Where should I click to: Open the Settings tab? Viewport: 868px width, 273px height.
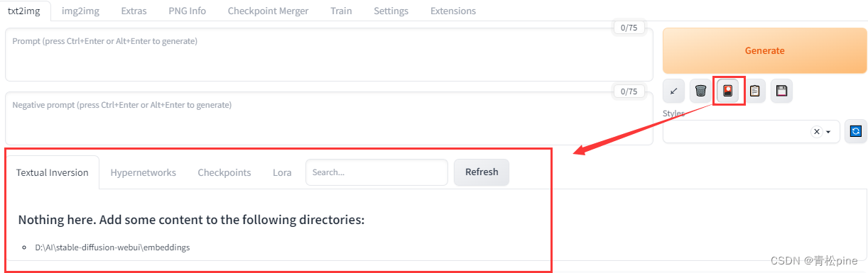[391, 11]
